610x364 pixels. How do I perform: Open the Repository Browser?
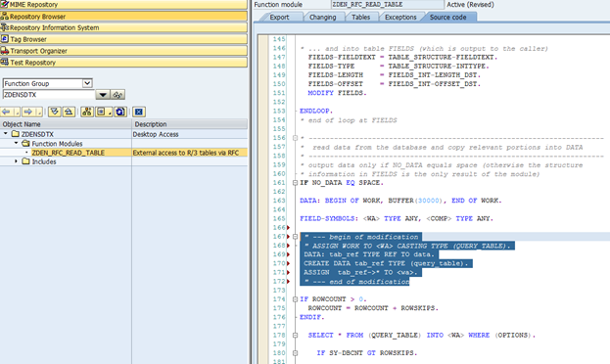123,17
